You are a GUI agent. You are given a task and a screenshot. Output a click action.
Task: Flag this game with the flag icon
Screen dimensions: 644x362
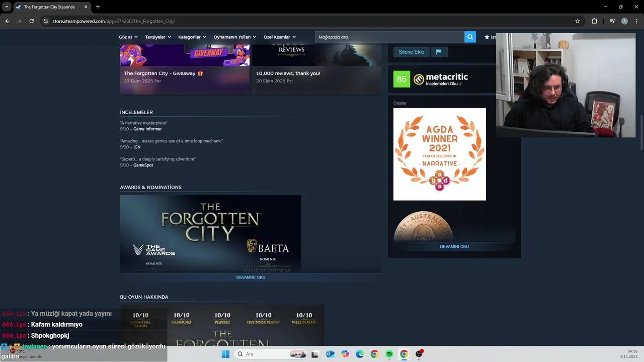pos(439,52)
